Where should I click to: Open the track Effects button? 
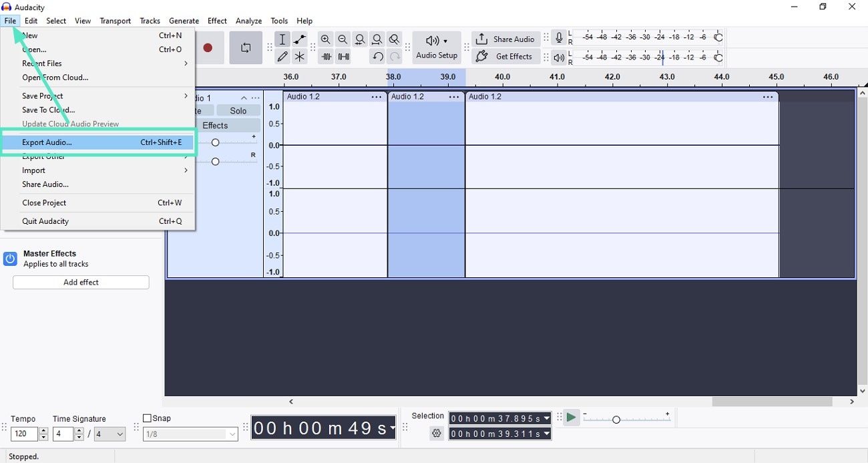(215, 126)
